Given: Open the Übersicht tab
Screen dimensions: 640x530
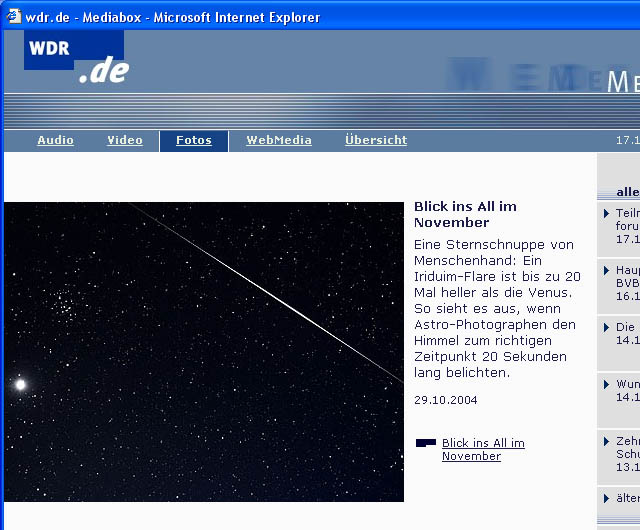Looking at the screenshot, I should pyautogui.click(x=376, y=140).
